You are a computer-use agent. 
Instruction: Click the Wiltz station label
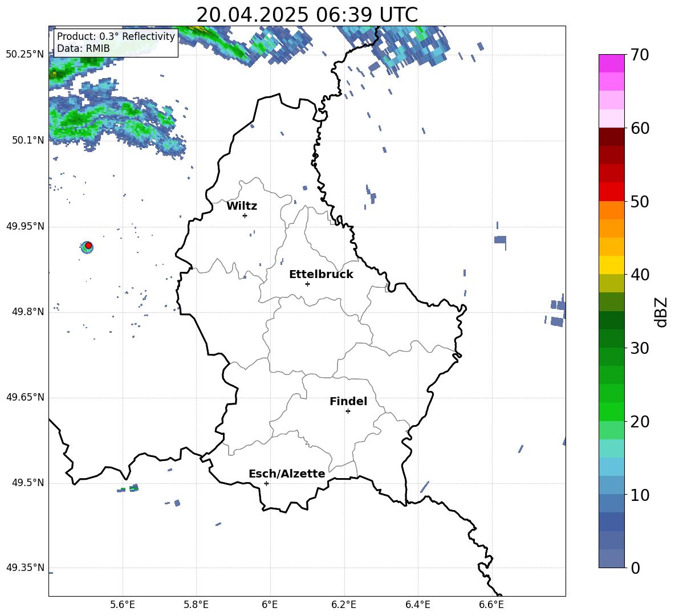click(242, 206)
